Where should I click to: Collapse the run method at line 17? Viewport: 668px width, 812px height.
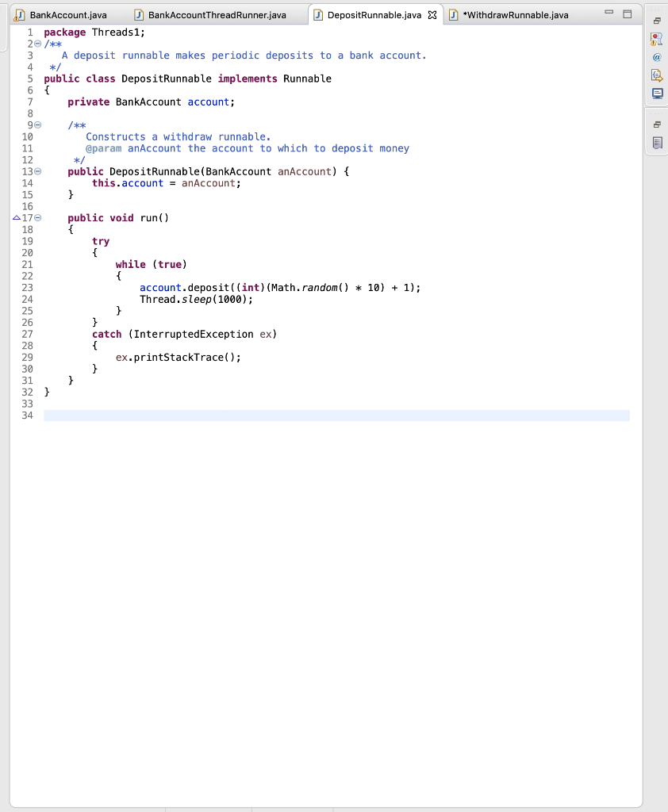point(36,217)
